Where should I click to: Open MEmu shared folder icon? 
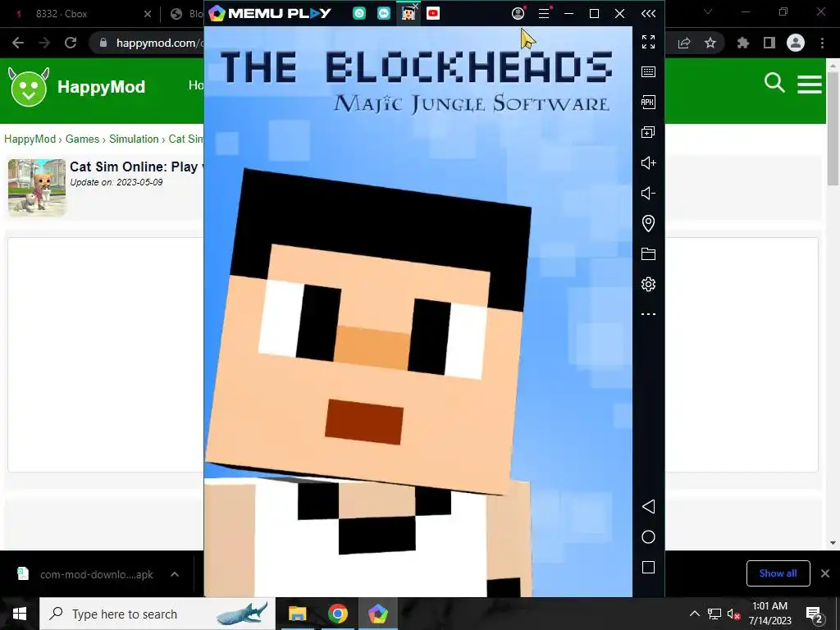tap(648, 254)
